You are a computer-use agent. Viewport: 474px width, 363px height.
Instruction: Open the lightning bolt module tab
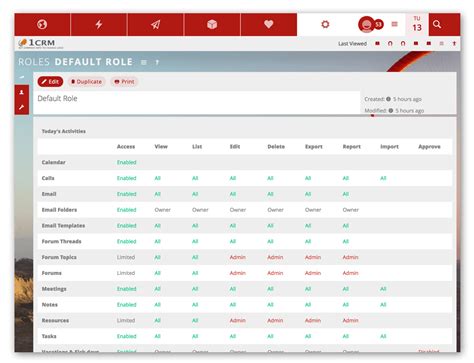coord(99,24)
